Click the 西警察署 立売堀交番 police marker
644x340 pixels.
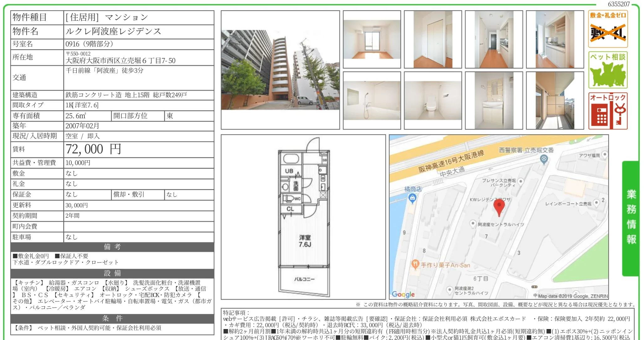[544, 159]
